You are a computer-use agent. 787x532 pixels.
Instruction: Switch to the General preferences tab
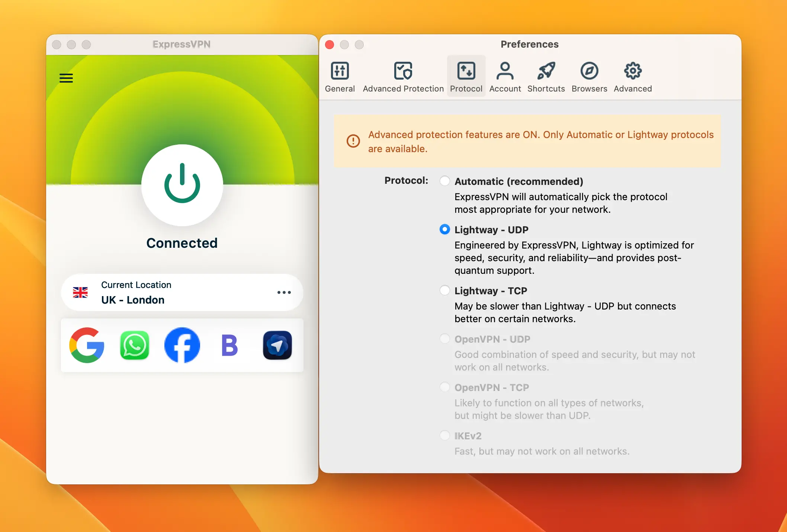coord(340,76)
